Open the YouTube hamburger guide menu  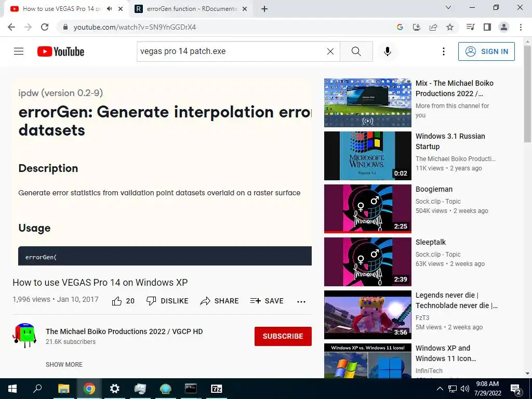[x=19, y=51]
